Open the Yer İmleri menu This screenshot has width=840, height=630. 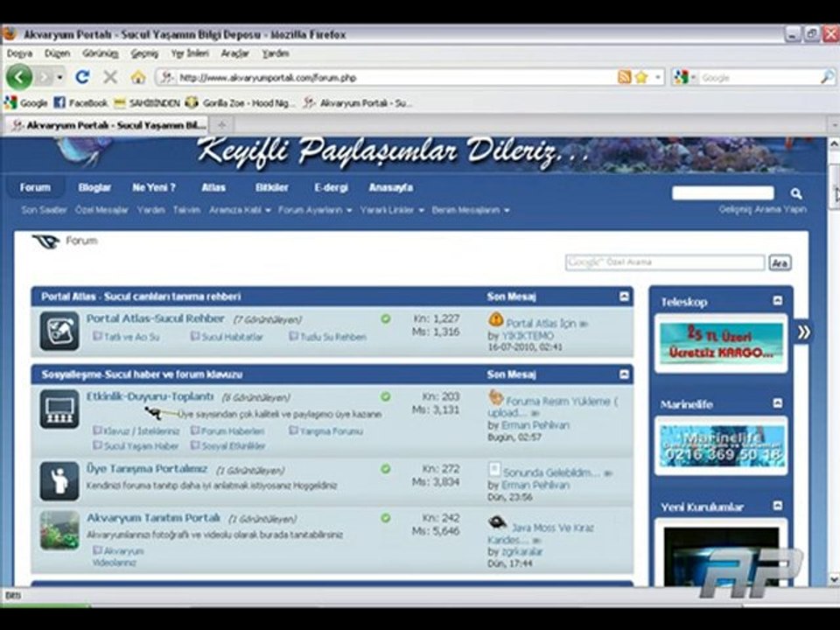(x=190, y=53)
